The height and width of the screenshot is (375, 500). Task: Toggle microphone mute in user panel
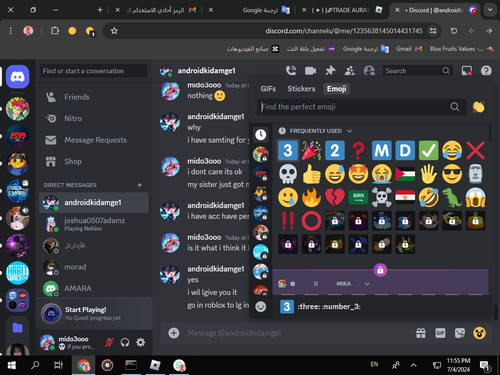click(x=109, y=342)
